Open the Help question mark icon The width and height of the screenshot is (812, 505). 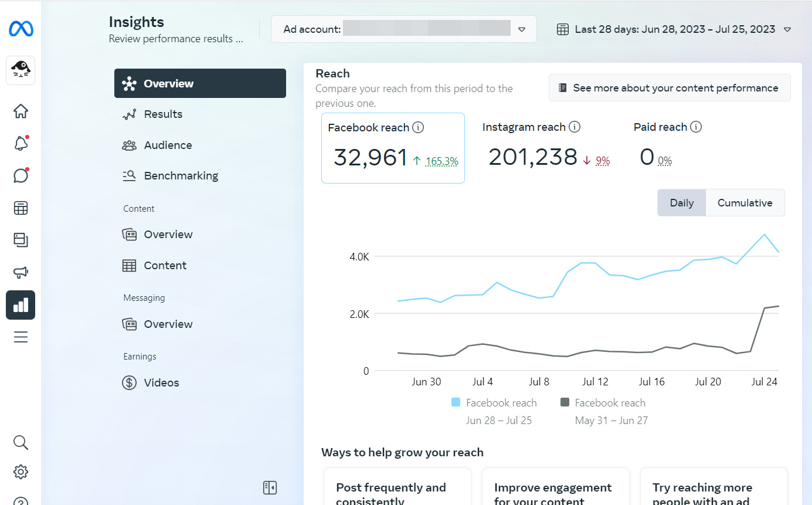coord(21,500)
